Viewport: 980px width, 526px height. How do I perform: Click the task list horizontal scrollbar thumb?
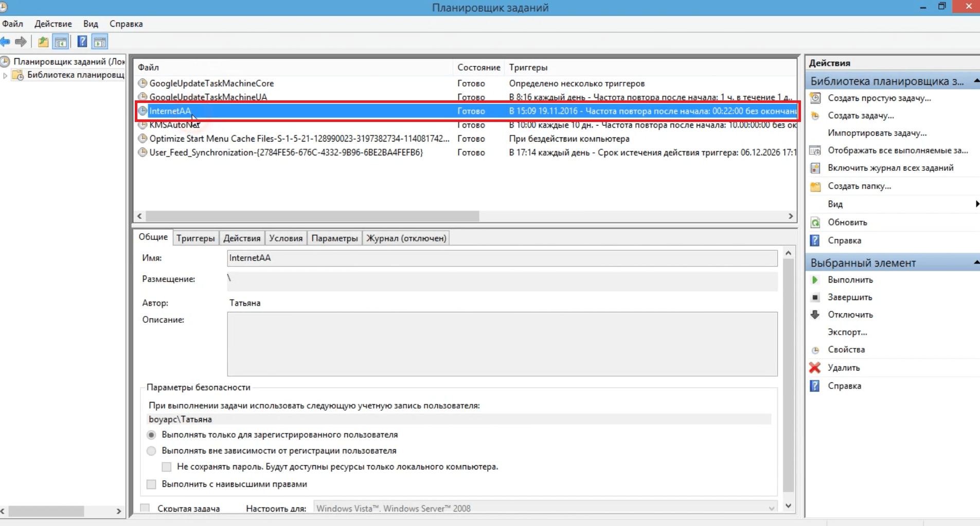(x=312, y=216)
